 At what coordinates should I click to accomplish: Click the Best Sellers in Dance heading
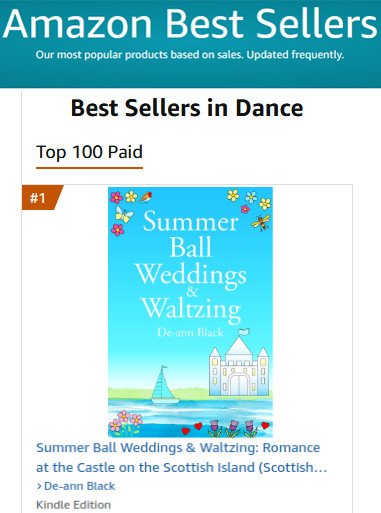pos(187,108)
